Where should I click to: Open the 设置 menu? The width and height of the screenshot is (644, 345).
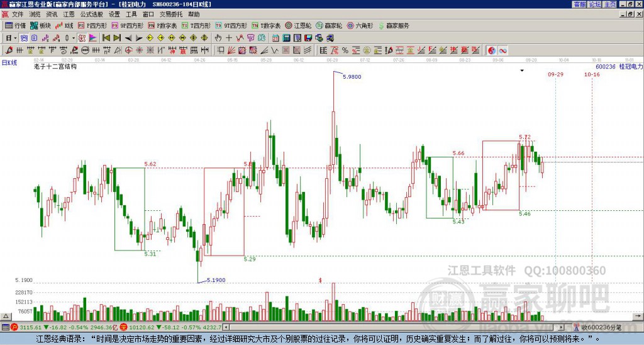click(114, 14)
